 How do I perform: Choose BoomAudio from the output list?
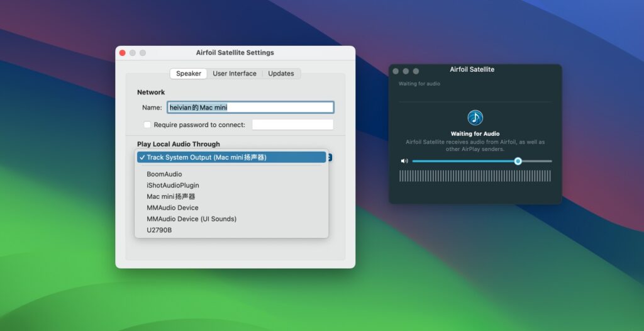point(231,174)
